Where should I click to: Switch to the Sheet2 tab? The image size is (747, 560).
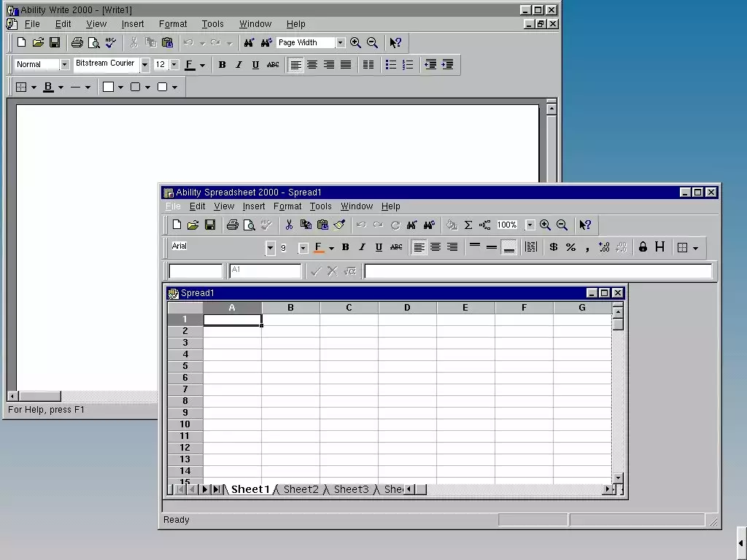pos(301,489)
